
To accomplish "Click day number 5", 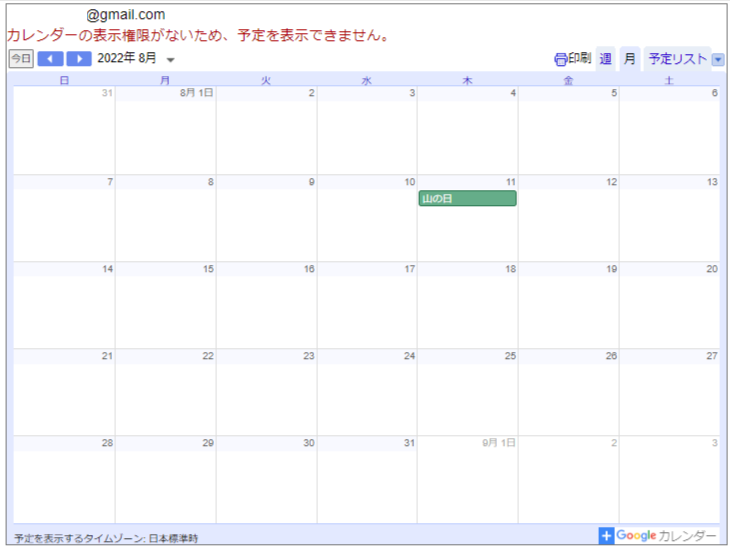I will (x=614, y=93).
